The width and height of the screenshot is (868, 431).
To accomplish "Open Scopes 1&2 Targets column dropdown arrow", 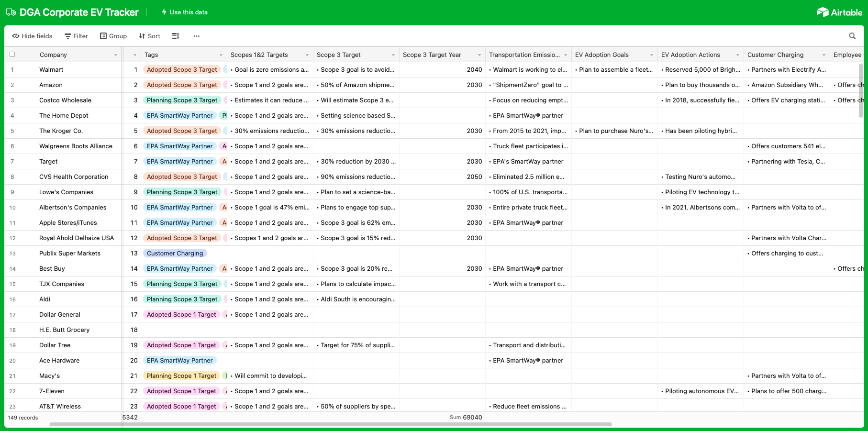I will (307, 55).
